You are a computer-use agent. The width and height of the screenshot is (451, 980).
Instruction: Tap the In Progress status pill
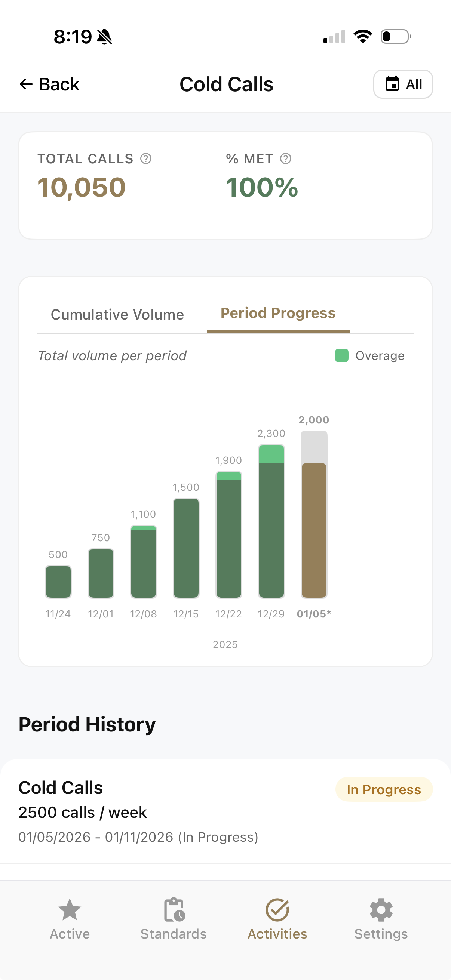(384, 789)
